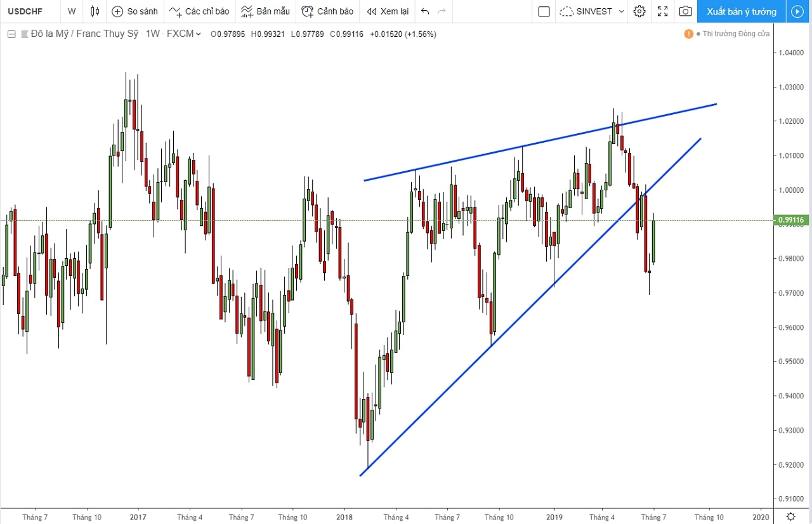812x524 pixels.
Task: Click the 2019 label on time axis
Action: tap(554, 517)
